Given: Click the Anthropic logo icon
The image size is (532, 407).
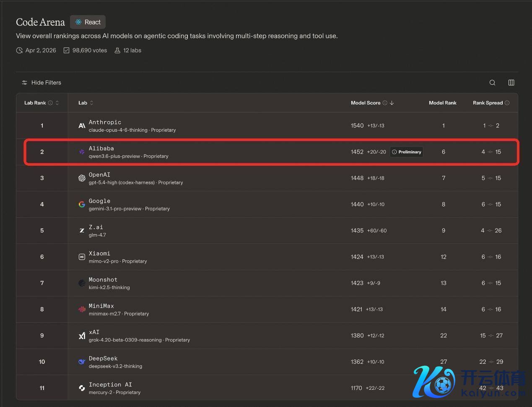Looking at the screenshot, I should pos(82,126).
